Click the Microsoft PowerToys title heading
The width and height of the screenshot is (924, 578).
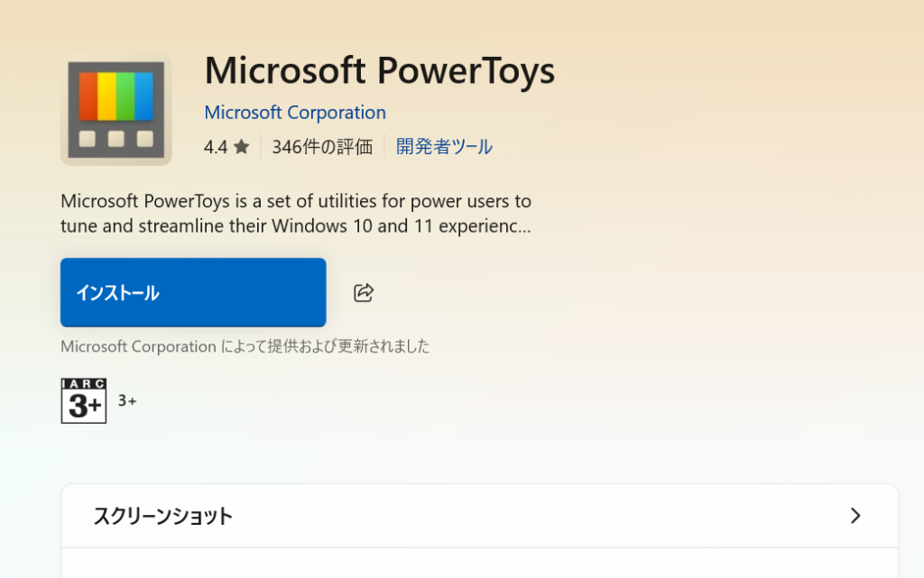(x=379, y=70)
